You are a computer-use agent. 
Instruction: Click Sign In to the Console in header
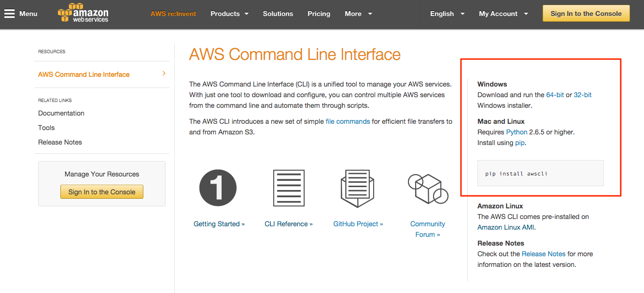(586, 14)
